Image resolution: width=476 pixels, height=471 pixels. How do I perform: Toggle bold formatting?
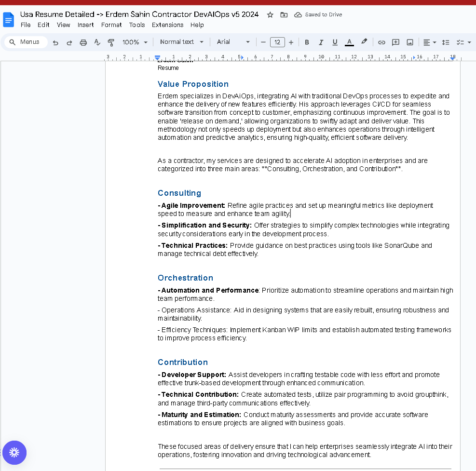click(x=307, y=42)
